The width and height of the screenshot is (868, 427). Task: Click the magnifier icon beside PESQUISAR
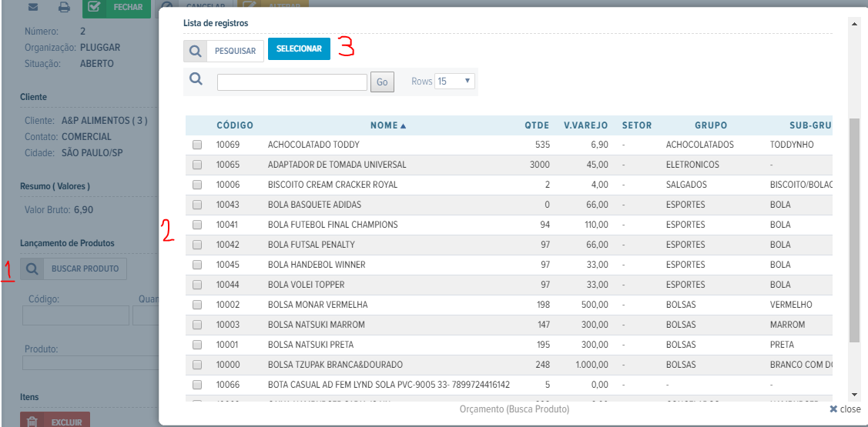pos(195,51)
